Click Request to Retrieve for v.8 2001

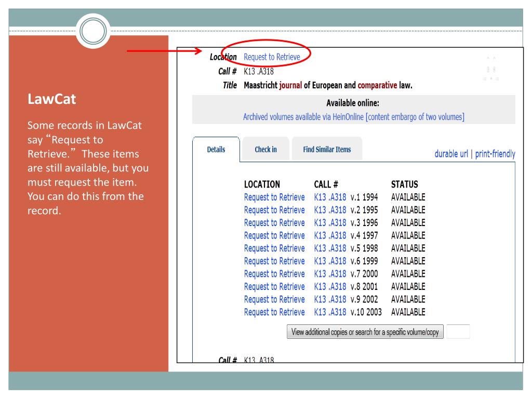click(274, 287)
